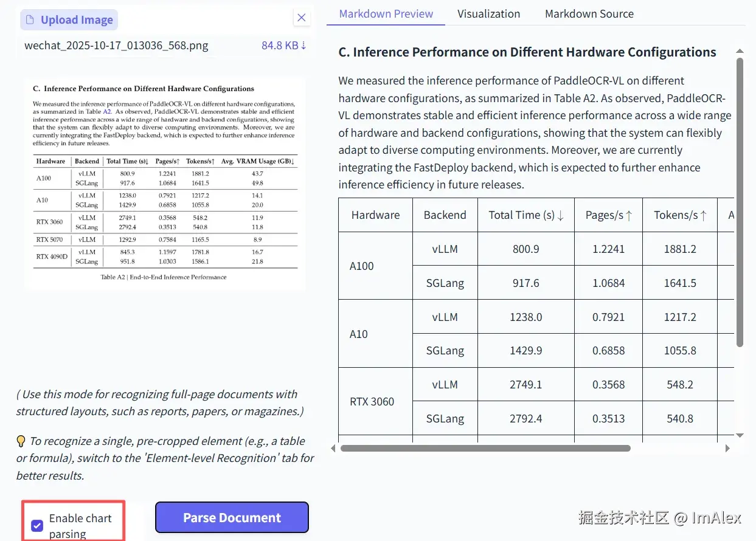Click the 800.9 total time cell
The height and width of the screenshot is (541, 756).
coord(526,249)
